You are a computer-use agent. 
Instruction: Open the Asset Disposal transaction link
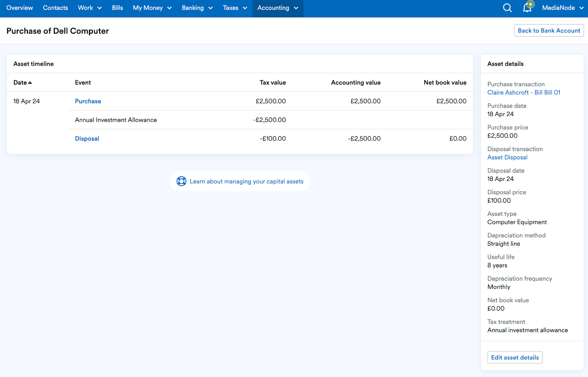coord(507,157)
